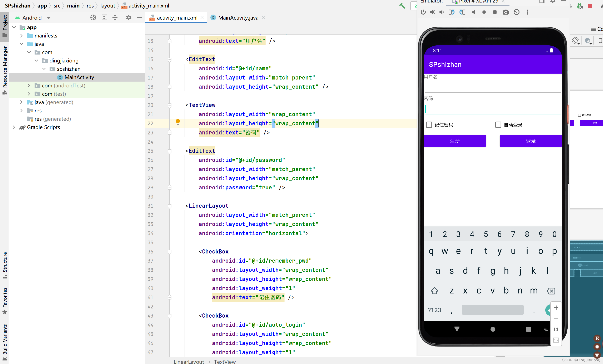Hide the Project panel with the minus icon
The height and width of the screenshot is (364, 603).
coord(140,18)
